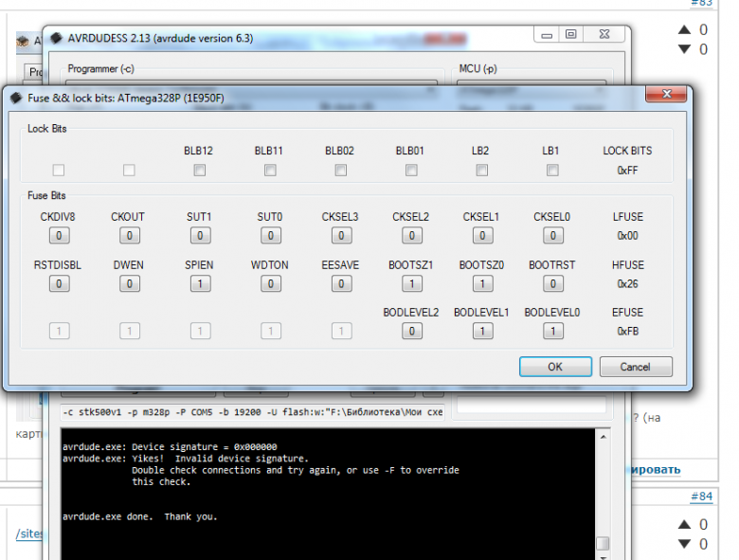Click the 'avrdude.exe done. Thank you.' line

pos(140,516)
